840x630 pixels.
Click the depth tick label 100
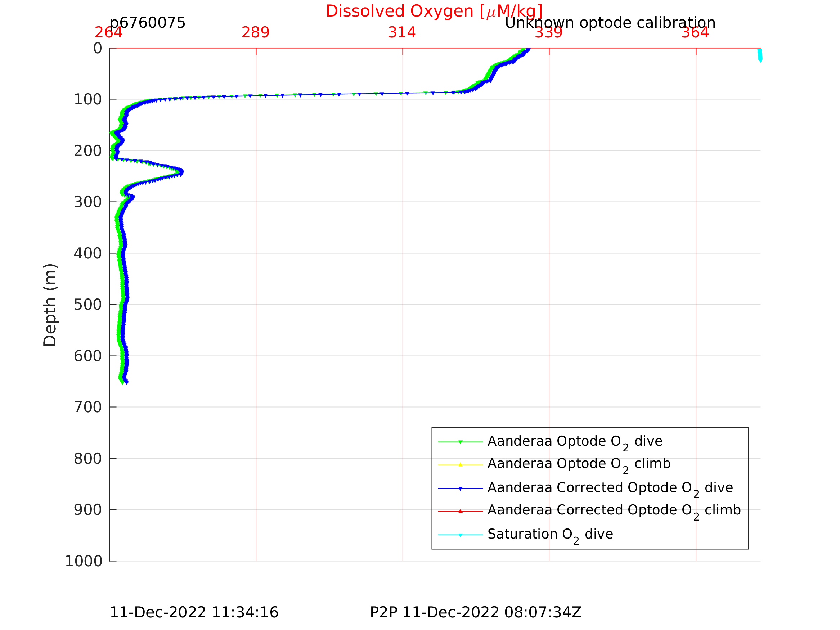click(88, 100)
